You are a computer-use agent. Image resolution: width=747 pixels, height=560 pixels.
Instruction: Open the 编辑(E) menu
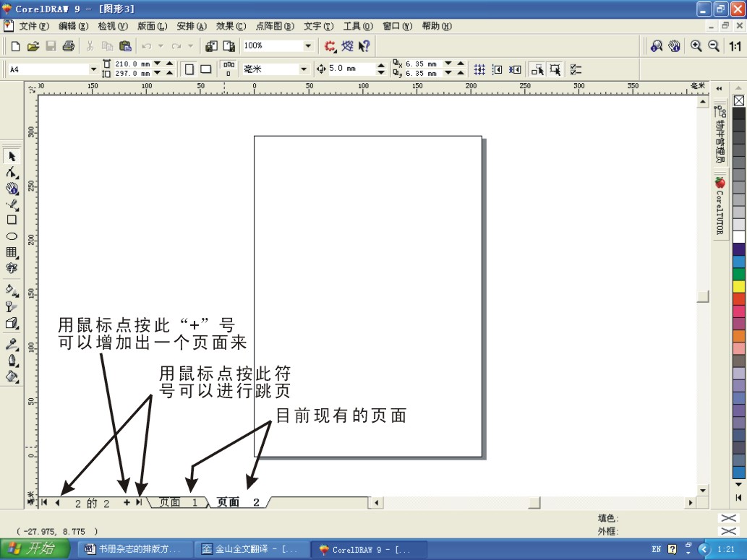click(73, 26)
